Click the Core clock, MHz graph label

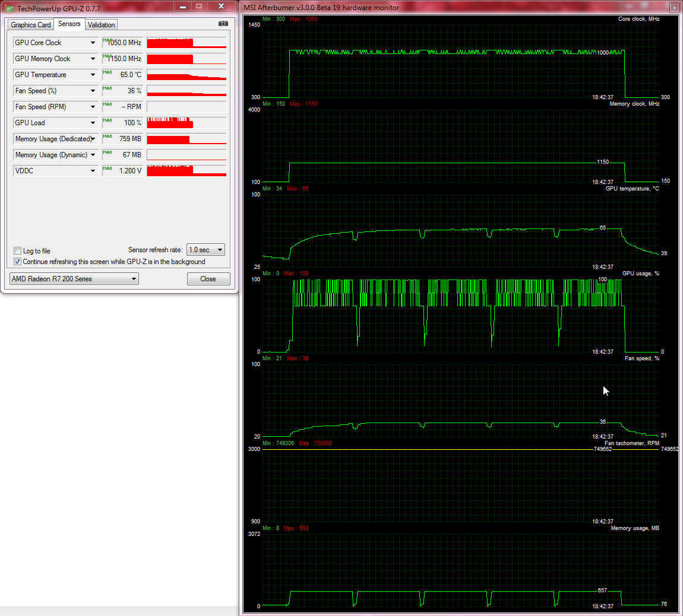click(638, 19)
